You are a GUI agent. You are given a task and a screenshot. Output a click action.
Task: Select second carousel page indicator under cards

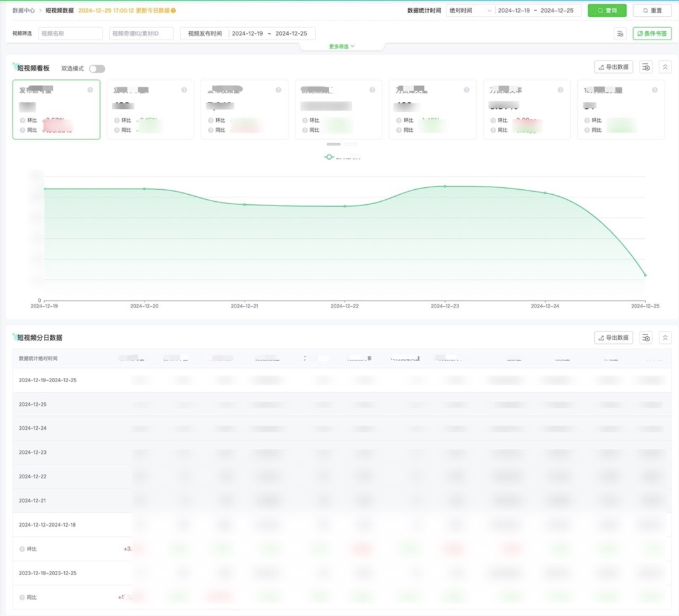pos(350,144)
